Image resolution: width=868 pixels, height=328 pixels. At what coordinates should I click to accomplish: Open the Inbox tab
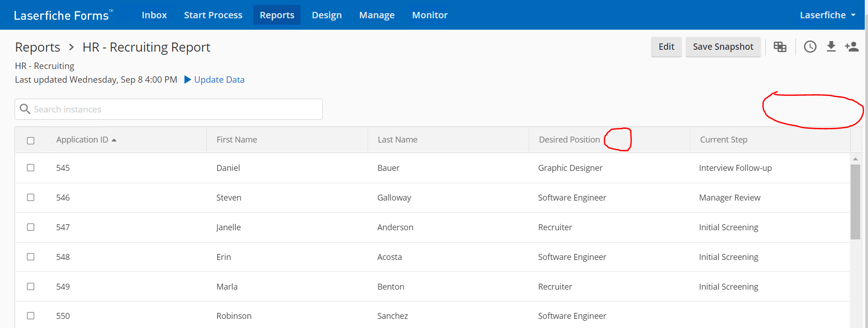click(154, 15)
